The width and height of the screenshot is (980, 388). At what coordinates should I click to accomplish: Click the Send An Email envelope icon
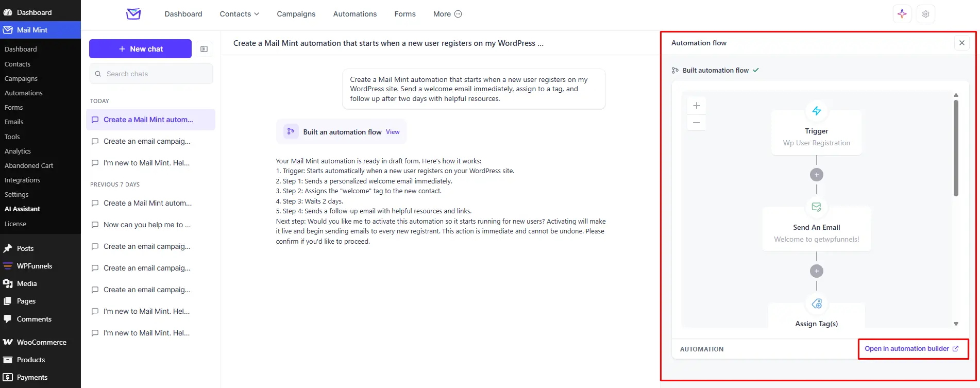(817, 207)
